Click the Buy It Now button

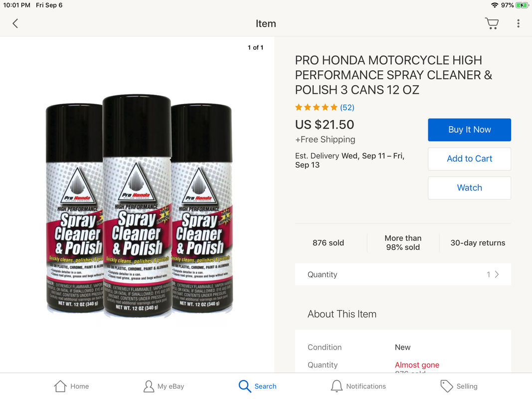click(469, 130)
